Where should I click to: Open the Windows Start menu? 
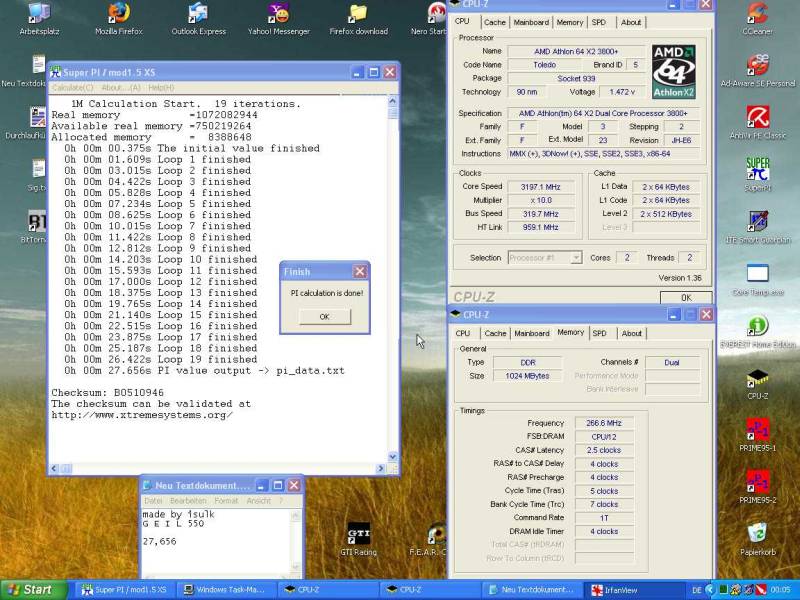click(x=34, y=590)
